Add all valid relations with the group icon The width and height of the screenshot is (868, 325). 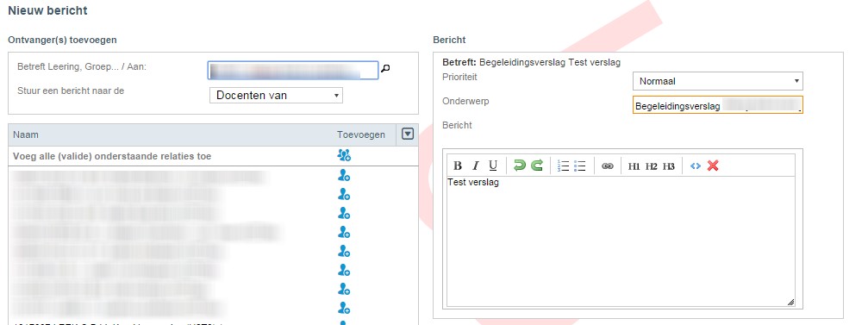[x=344, y=155]
